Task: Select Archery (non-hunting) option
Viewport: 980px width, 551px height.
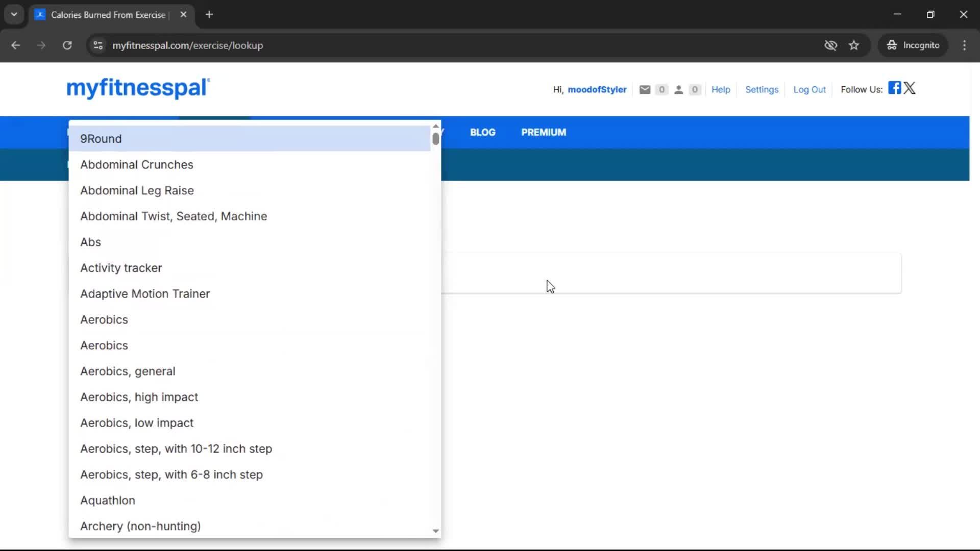Action: [x=250, y=526]
